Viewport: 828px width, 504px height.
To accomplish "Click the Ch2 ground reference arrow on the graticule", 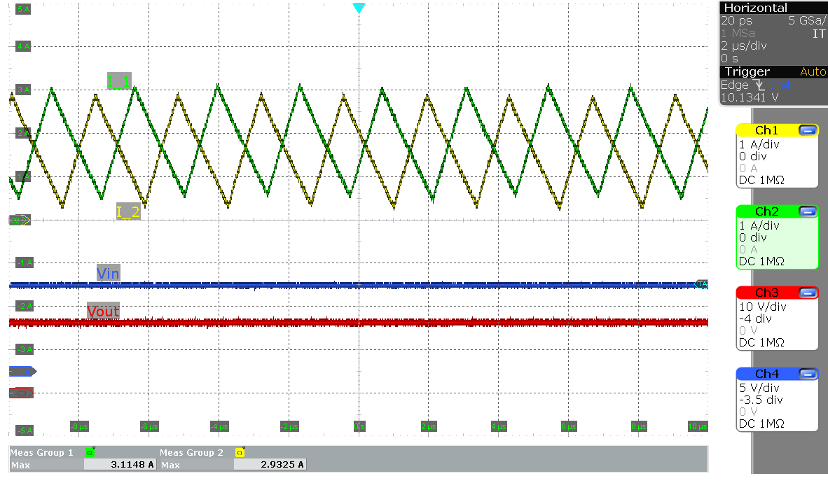I will 16,219.
